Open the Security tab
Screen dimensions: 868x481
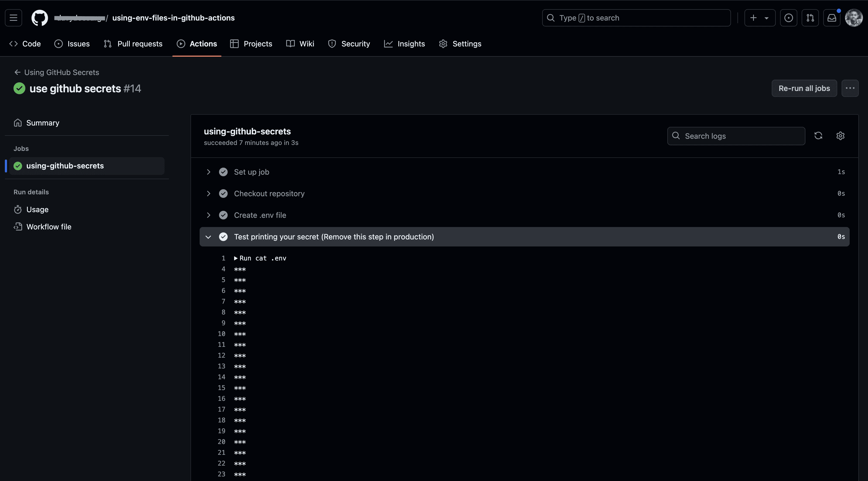[x=349, y=44]
